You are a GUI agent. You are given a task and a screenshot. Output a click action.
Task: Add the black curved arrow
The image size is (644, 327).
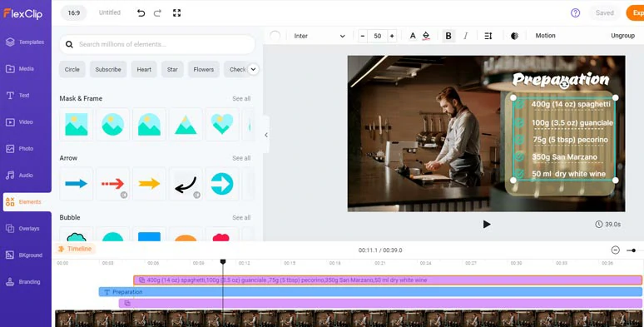click(186, 184)
